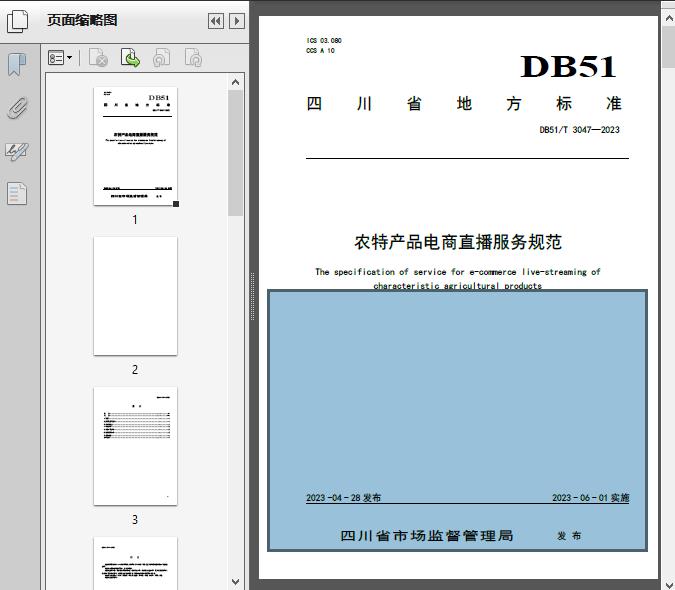
Task: Click the standard number DB51/T 3047—2023
Action: pyautogui.click(x=579, y=130)
